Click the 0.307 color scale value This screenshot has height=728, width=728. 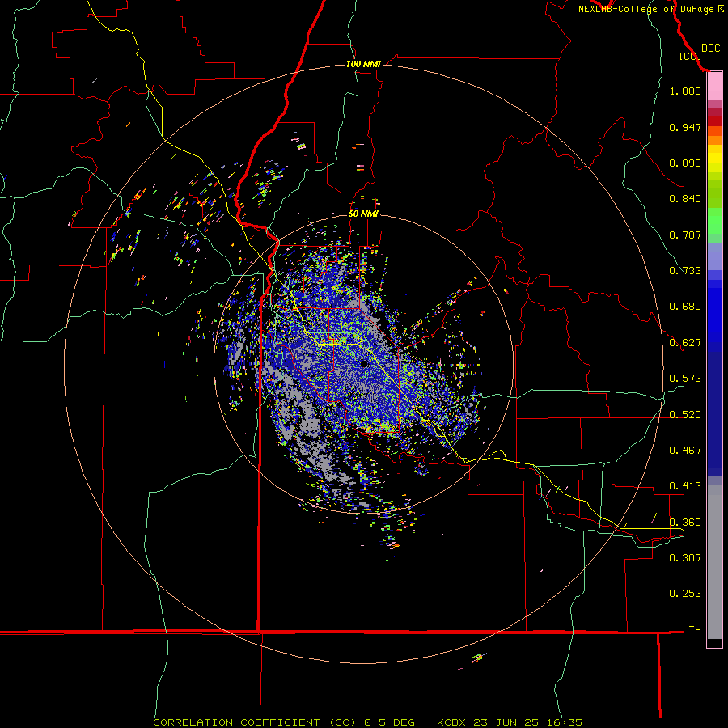[685, 558]
